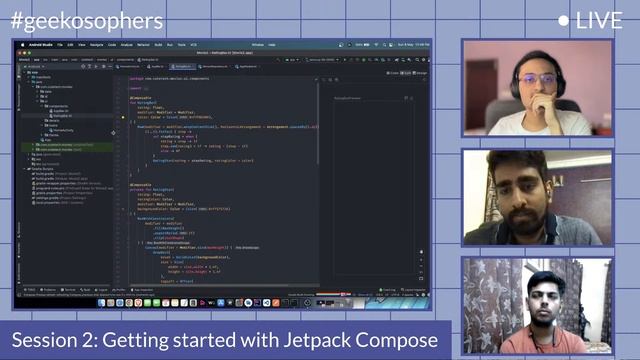Viewport: 640px width, 360px height.
Task: Open the File menu in Android Studio
Action: [60, 45]
